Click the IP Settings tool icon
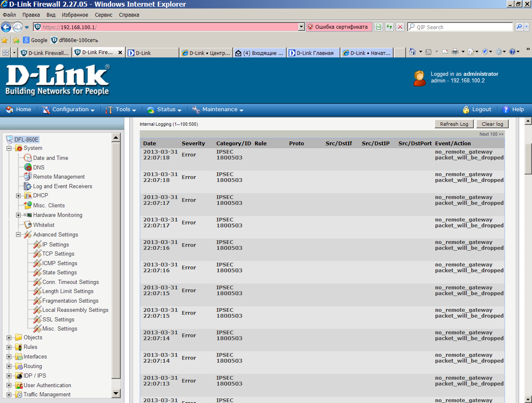This screenshot has width=532, height=403. coord(37,244)
